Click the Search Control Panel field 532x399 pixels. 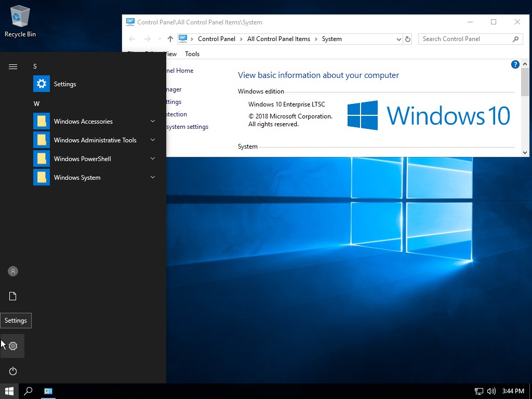465,39
